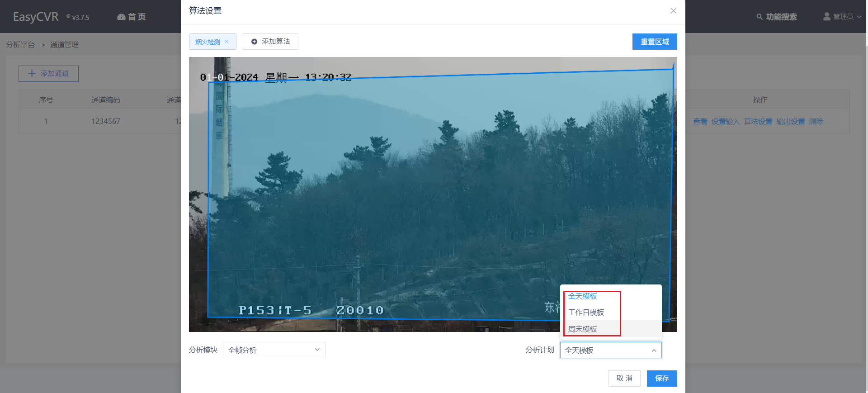Click the 删除 link in the channel row
Screen dimensions: 868x393
click(x=816, y=121)
